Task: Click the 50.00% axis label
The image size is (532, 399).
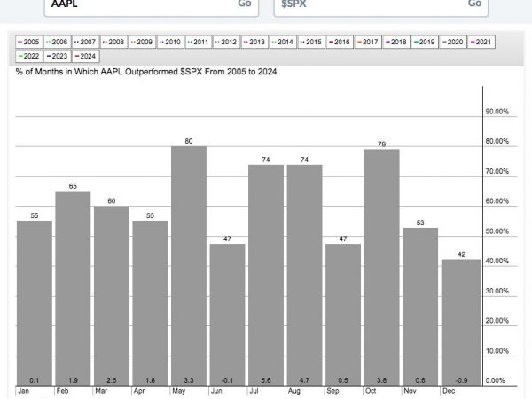Action: pyautogui.click(x=497, y=231)
